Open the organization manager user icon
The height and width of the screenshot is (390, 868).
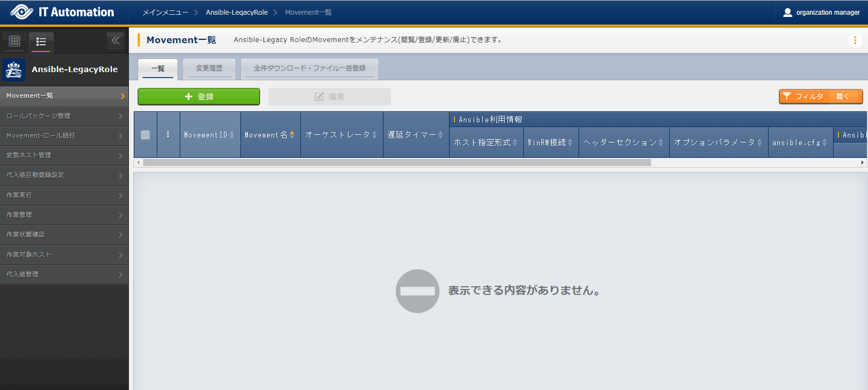pyautogui.click(x=787, y=13)
